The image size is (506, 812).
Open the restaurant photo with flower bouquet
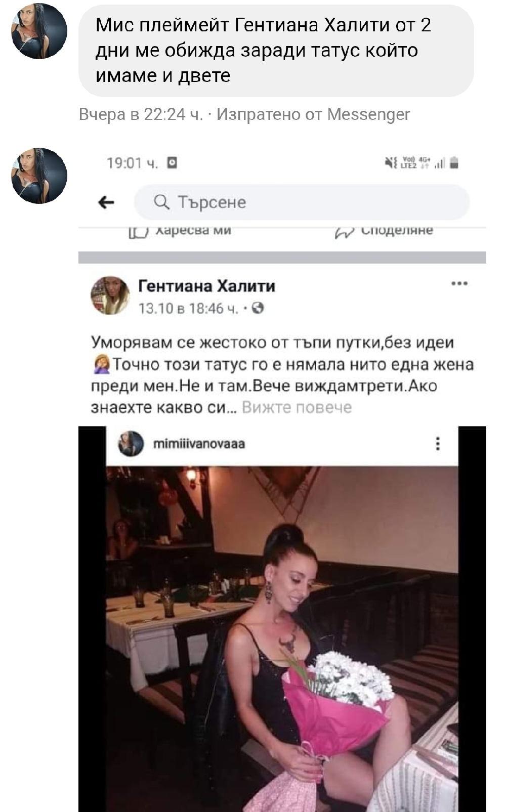click(282, 638)
